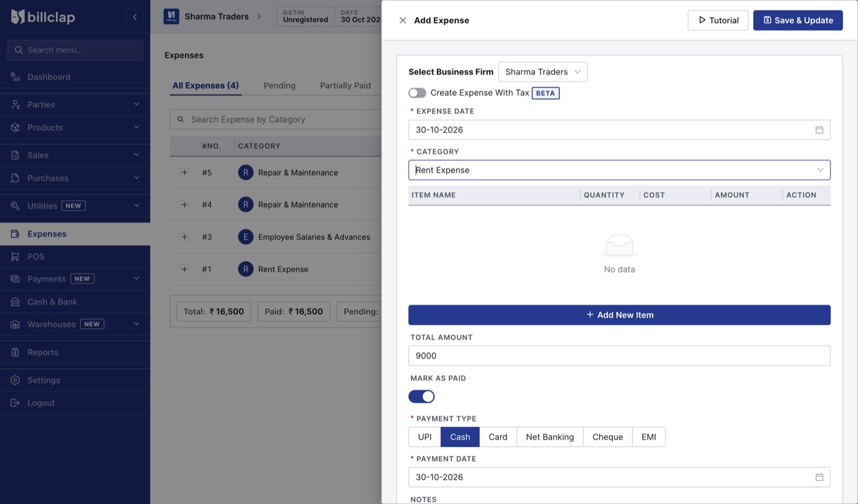Enable the Create Expense With Tax toggle
Viewport: 858px width, 504px height.
417,92
